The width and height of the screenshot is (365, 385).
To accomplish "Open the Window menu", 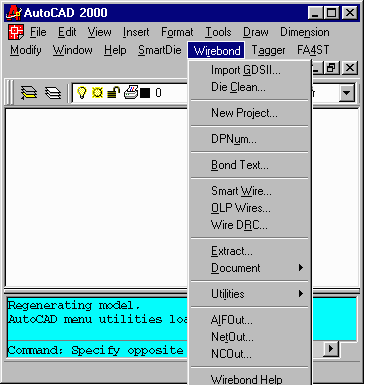I will 73,50.
